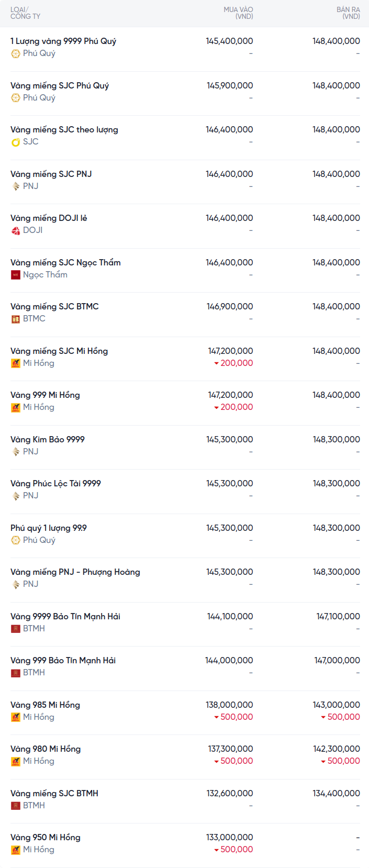The image size is (369, 868).
Task: Click Mi Hồng logo under Vàng 985 Mi Hồng
Action: point(16,717)
